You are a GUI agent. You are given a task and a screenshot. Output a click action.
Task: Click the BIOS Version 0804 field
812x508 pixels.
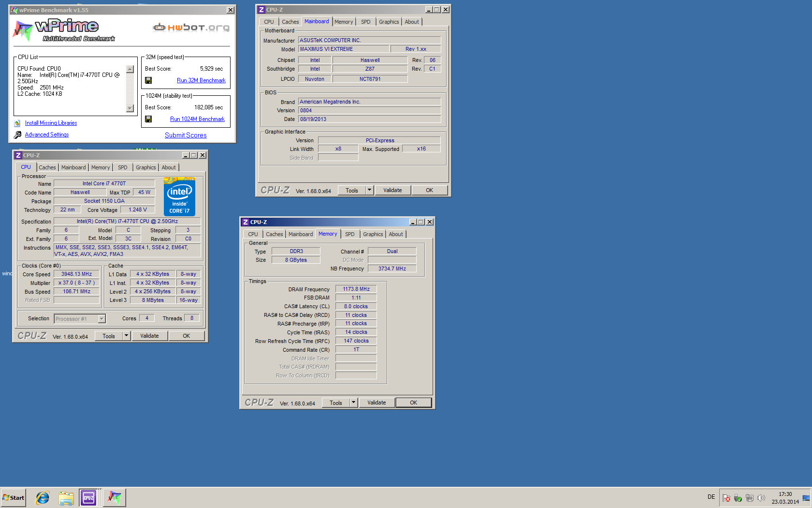coord(370,110)
